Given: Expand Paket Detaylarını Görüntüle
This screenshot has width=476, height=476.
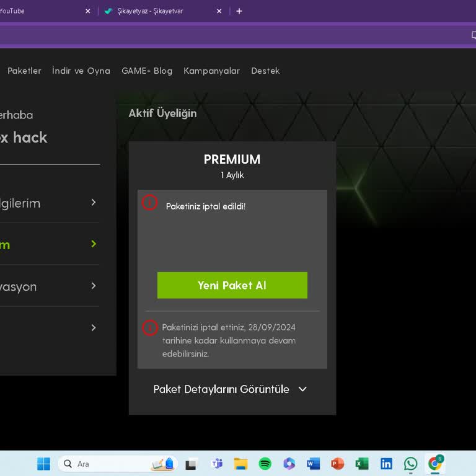Looking at the screenshot, I should coord(230,389).
